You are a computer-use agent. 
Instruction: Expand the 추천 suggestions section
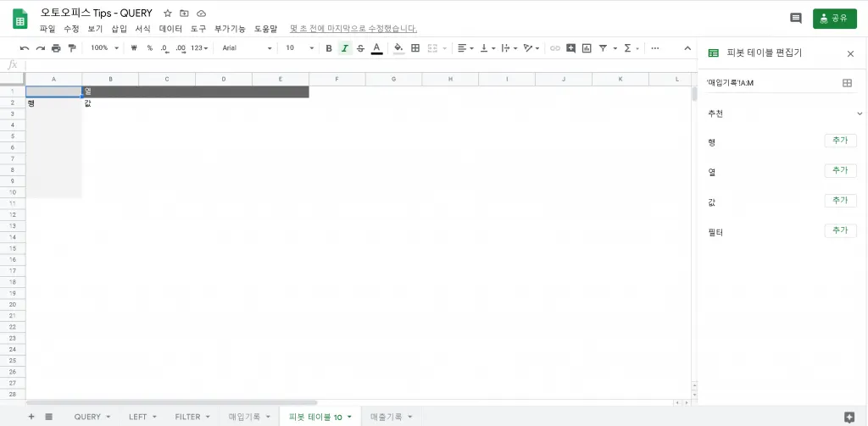(x=860, y=113)
